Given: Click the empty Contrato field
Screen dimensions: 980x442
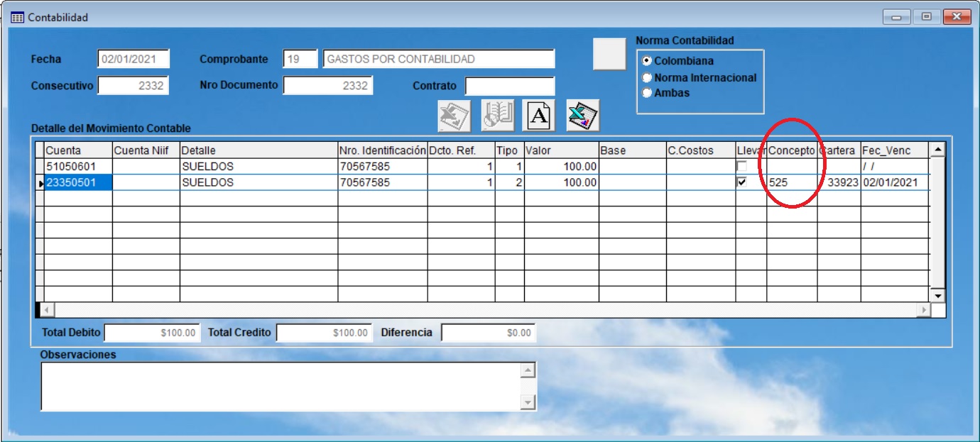Looking at the screenshot, I should coord(510,86).
